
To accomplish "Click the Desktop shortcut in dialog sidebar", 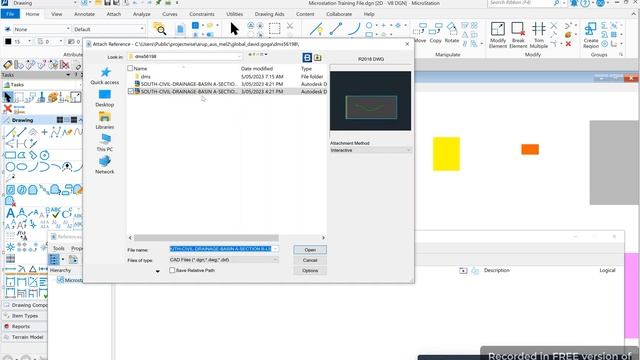I will coord(104,98).
